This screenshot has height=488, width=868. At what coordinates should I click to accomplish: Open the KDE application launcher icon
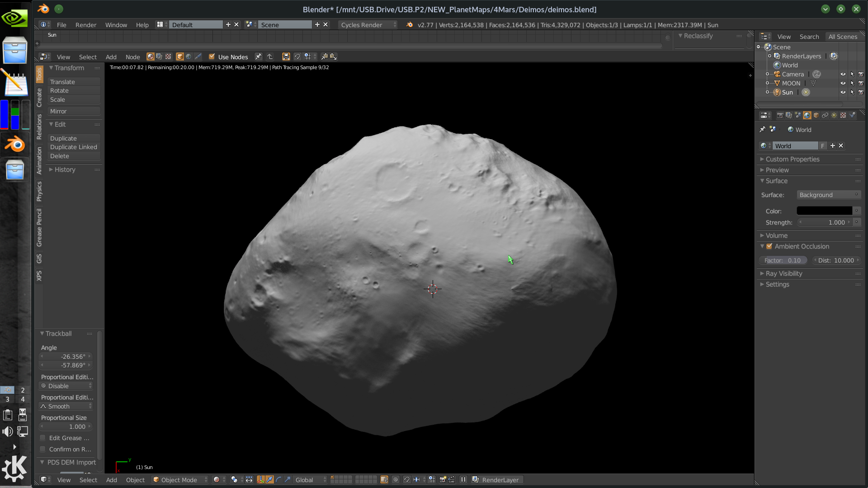[15, 469]
